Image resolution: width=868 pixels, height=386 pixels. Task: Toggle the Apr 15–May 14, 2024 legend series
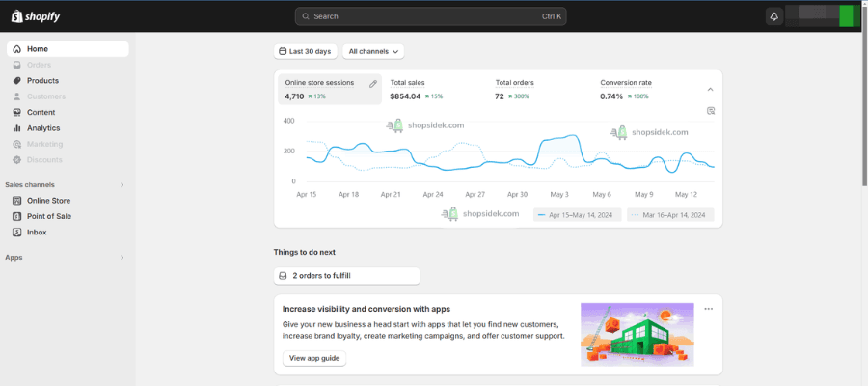pos(578,215)
